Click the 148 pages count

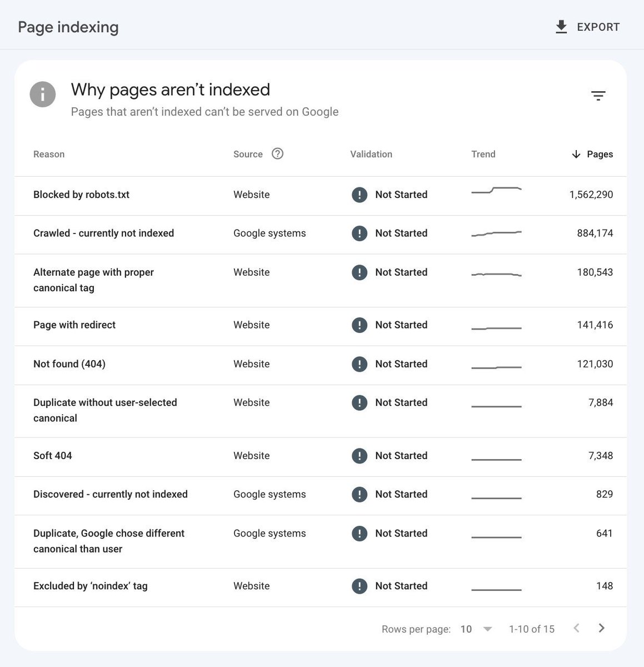tap(605, 586)
